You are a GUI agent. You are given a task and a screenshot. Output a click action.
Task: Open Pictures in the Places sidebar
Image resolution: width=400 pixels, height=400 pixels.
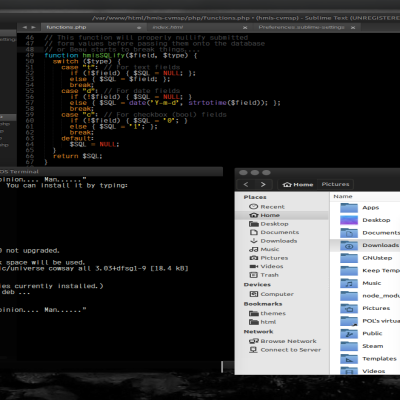click(268, 258)
